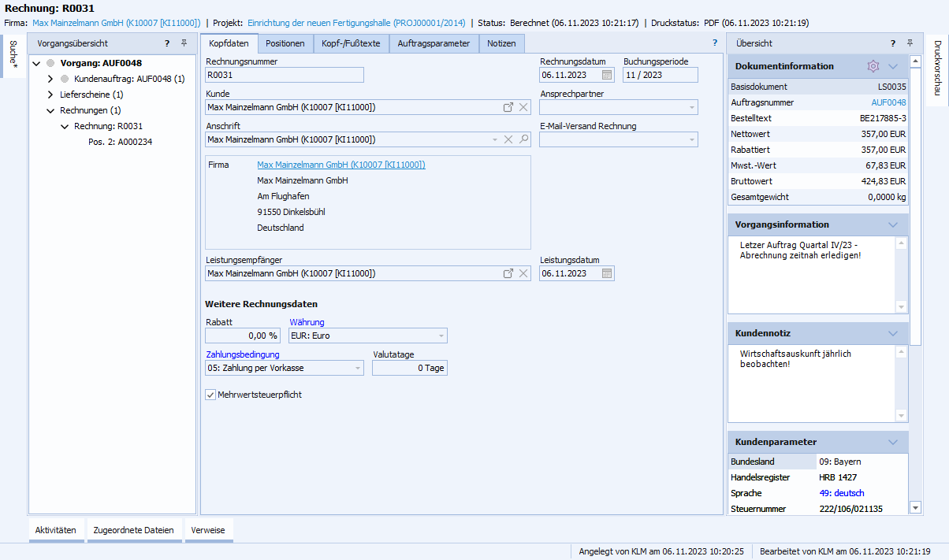The width and height of the screenshot is (949, 560).
Task: Open the Währung dropdown
Action: (441, 336)
